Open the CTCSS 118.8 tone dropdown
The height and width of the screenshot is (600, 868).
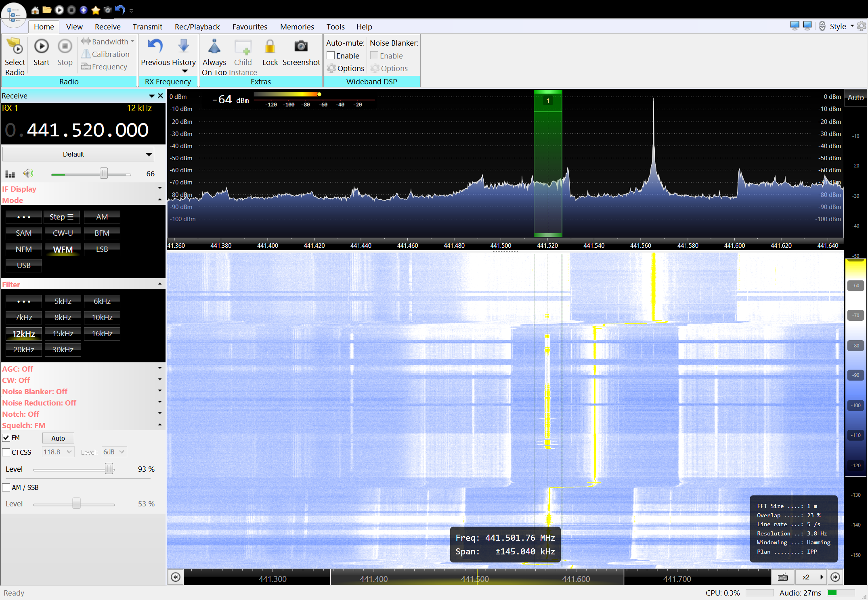58,452
